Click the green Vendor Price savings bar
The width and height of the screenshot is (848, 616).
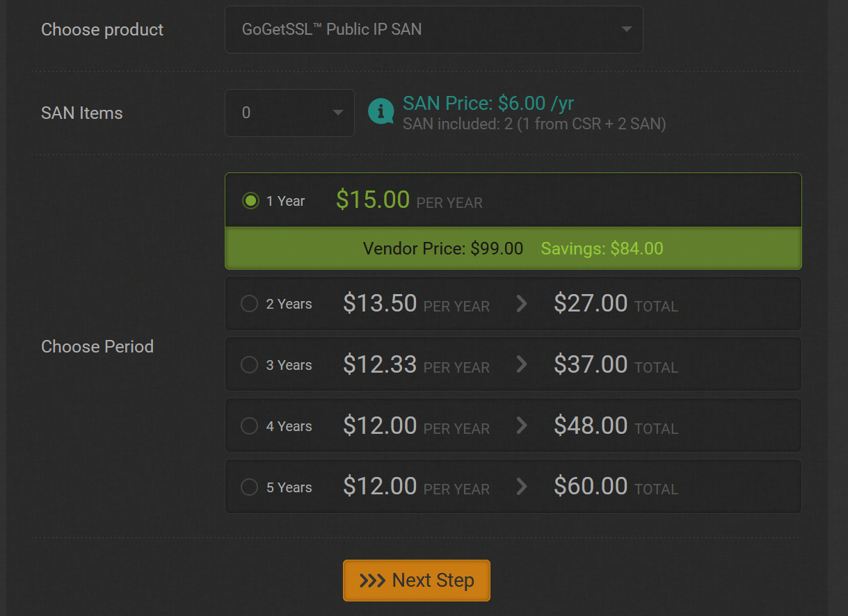point(513,249)
